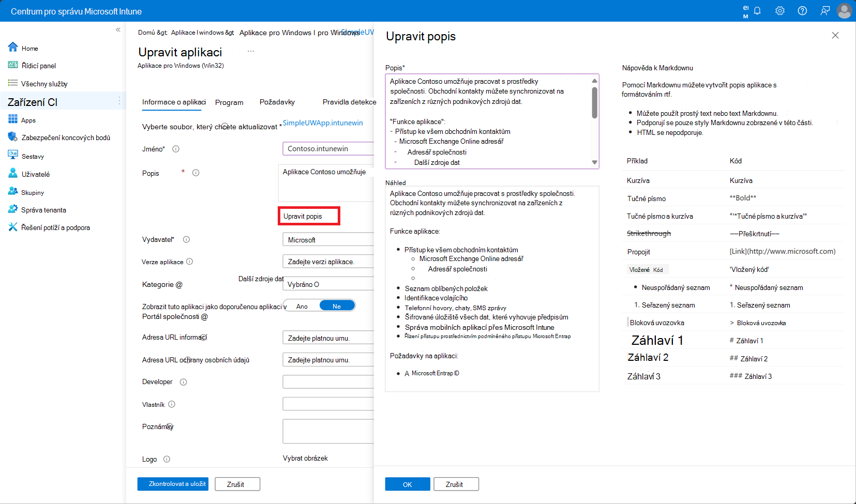Open Skupiny groups icon

coord(13,191)
